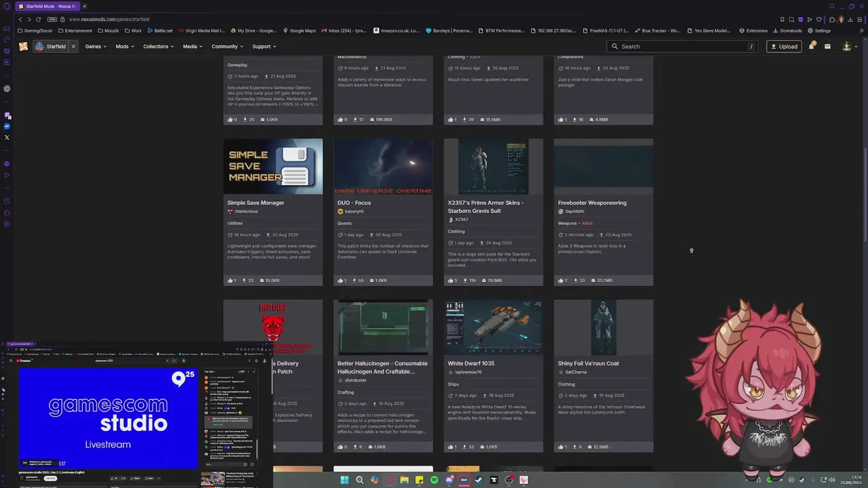The width and height of the screenshot is (868, 488).
Task: Open the Opera menu logo
Action: [x=6, y=6]
